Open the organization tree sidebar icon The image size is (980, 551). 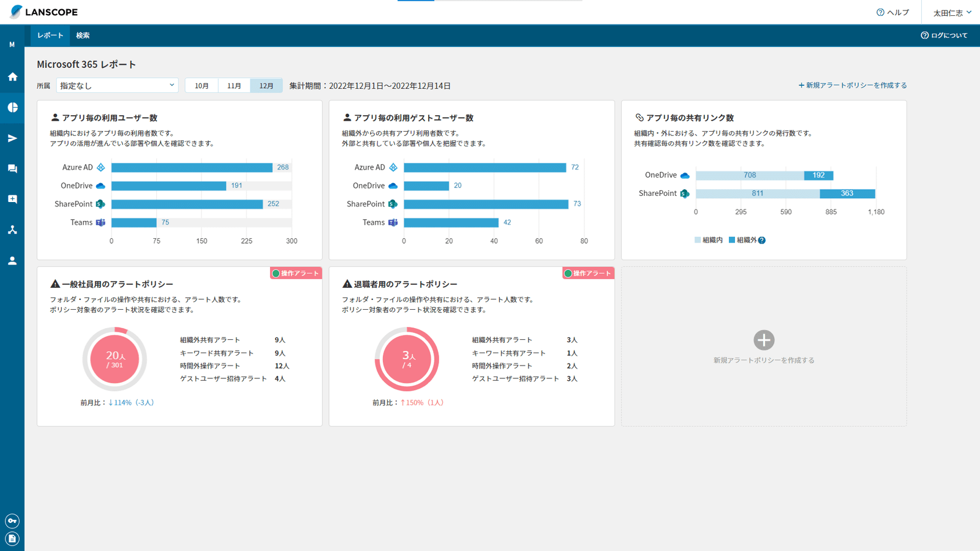click(x=12, y=230)
